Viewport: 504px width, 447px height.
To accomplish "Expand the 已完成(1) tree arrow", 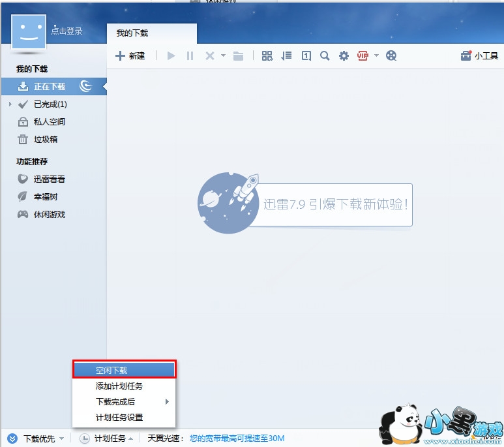I will [10, 104].
